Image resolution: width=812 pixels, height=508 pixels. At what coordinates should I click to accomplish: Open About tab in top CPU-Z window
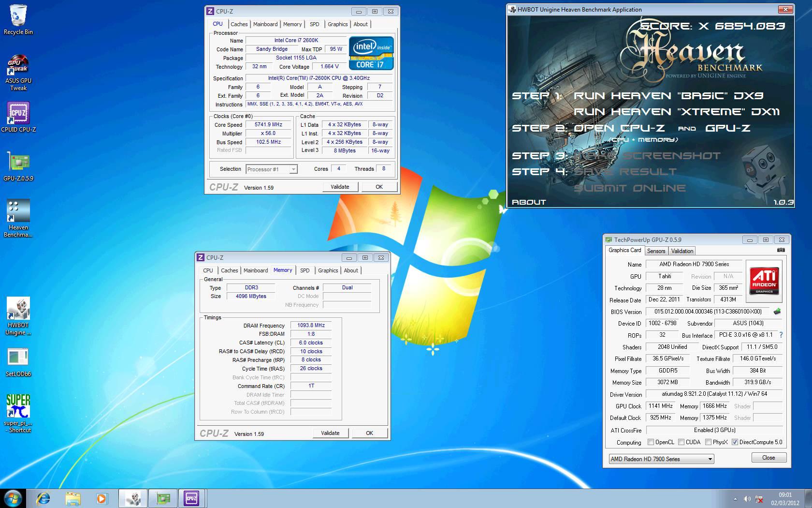click(x=361, y=24)
